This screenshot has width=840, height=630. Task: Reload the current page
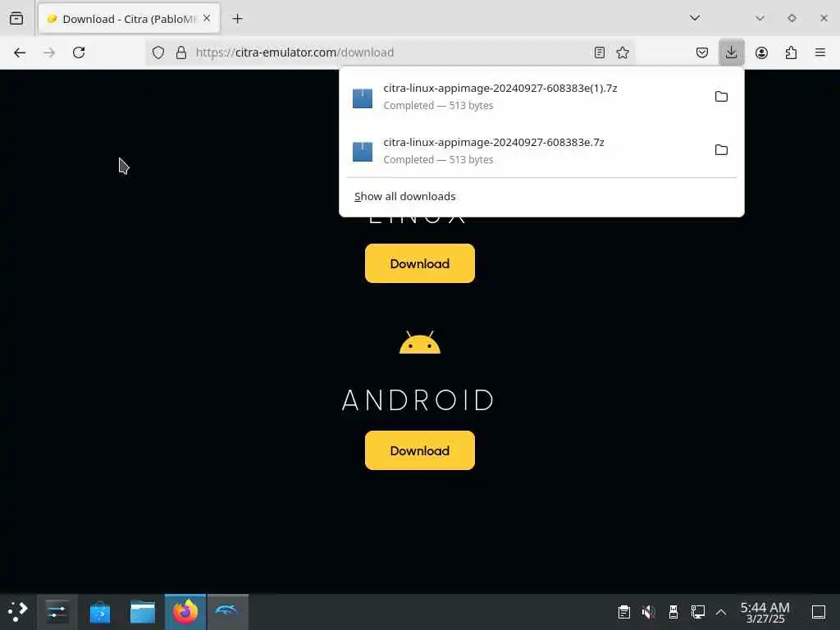[x=79, y=52]
